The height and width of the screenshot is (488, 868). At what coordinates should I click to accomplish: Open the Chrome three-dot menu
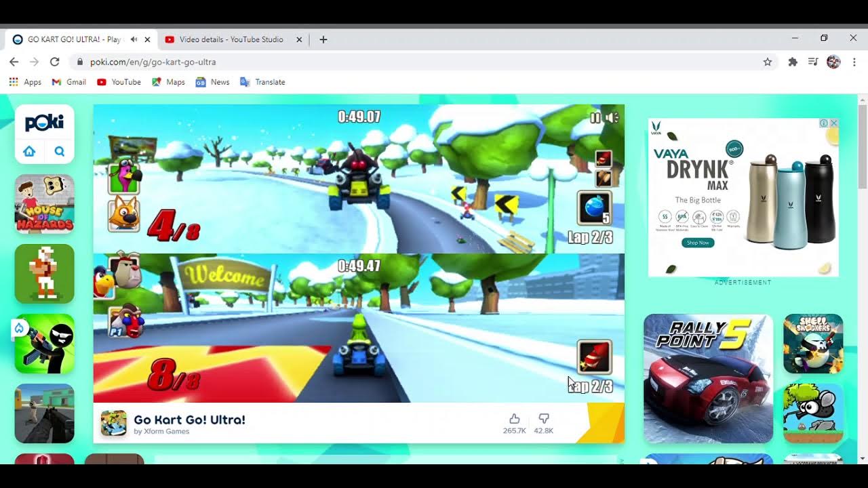coord(854,62)
